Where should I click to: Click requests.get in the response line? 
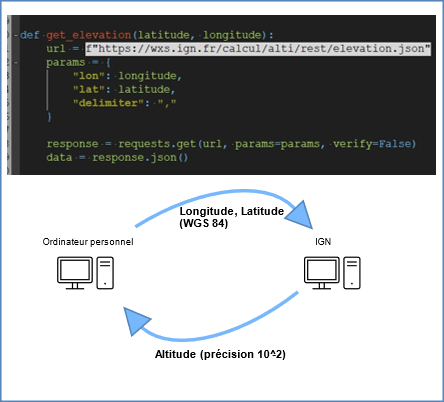157,144
